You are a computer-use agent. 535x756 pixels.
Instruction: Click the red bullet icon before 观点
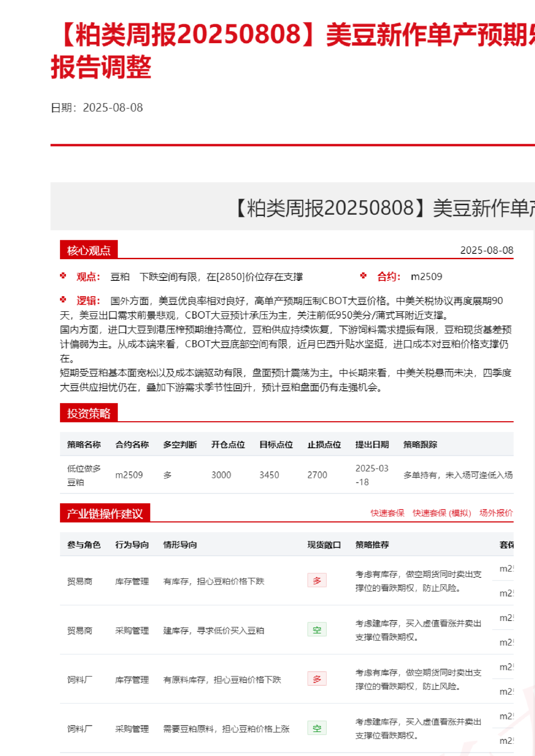(63, 276)
